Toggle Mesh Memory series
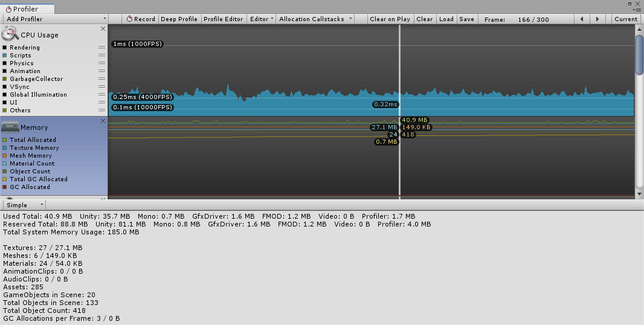This screenshot has width=644, height=325. click(x=4, y=156)
